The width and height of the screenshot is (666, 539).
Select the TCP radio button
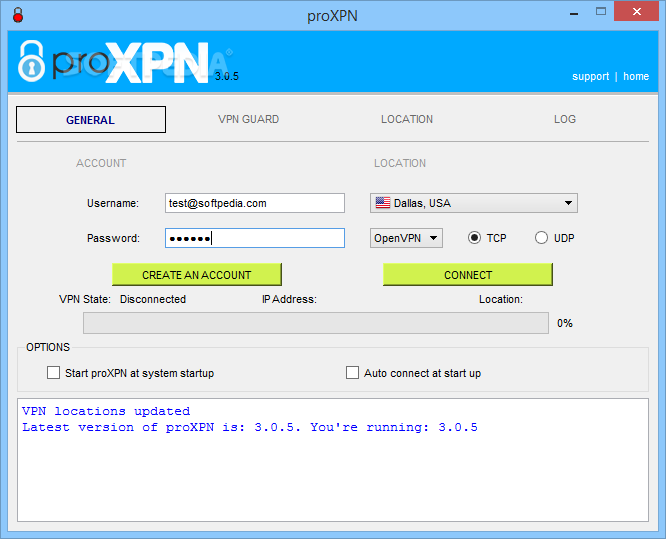pos(474,238)
